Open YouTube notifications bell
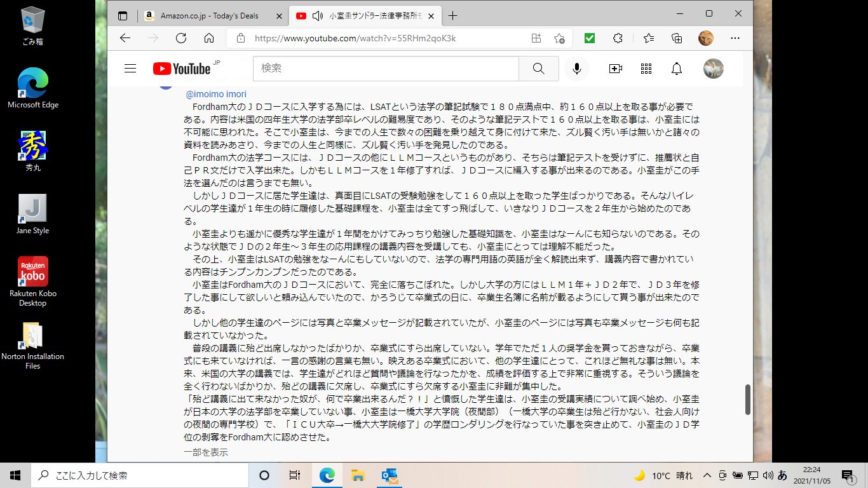Screen dimensions: 868x488 point(677,69)
